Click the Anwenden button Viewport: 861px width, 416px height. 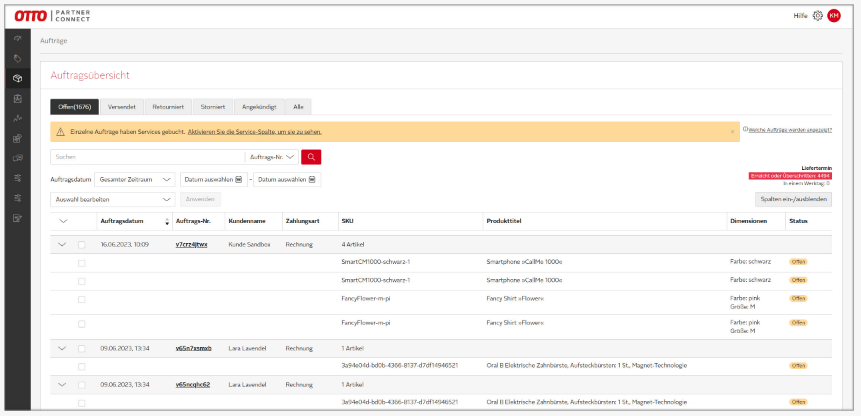click(200, 199)
